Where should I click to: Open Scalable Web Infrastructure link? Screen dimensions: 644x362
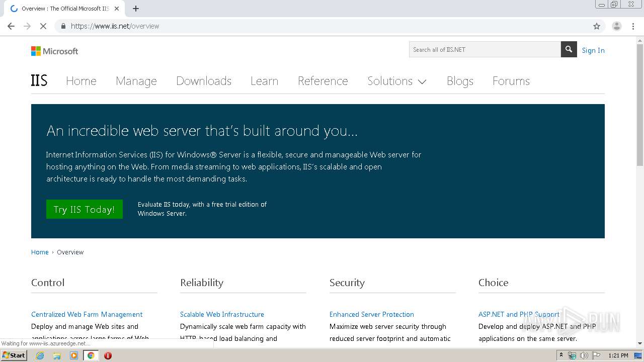pos(222,314)
